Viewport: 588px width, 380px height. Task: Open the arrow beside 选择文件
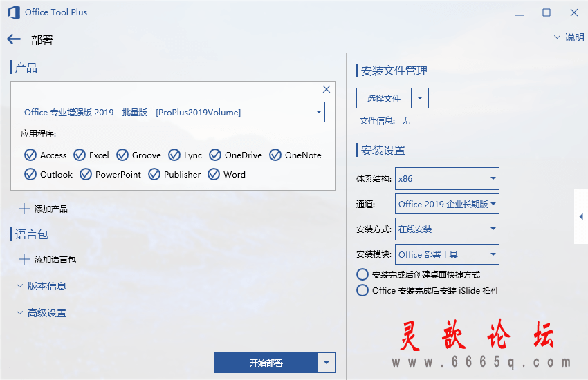click(420, 98)
